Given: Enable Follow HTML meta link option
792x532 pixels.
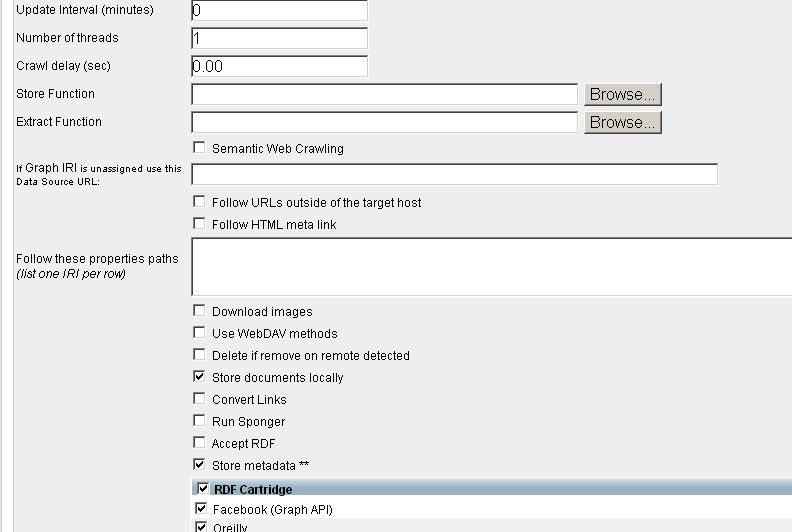Looking at the screenshot, I should click(200, 224).
